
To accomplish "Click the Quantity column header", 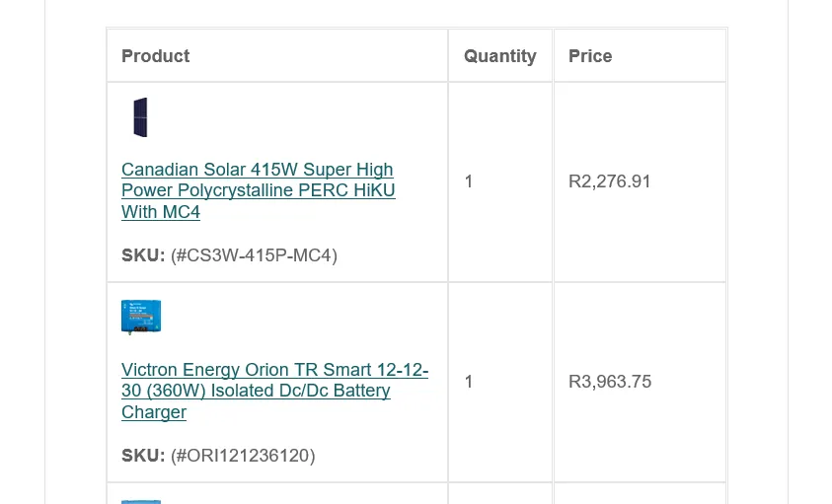I will pos(499,56).
